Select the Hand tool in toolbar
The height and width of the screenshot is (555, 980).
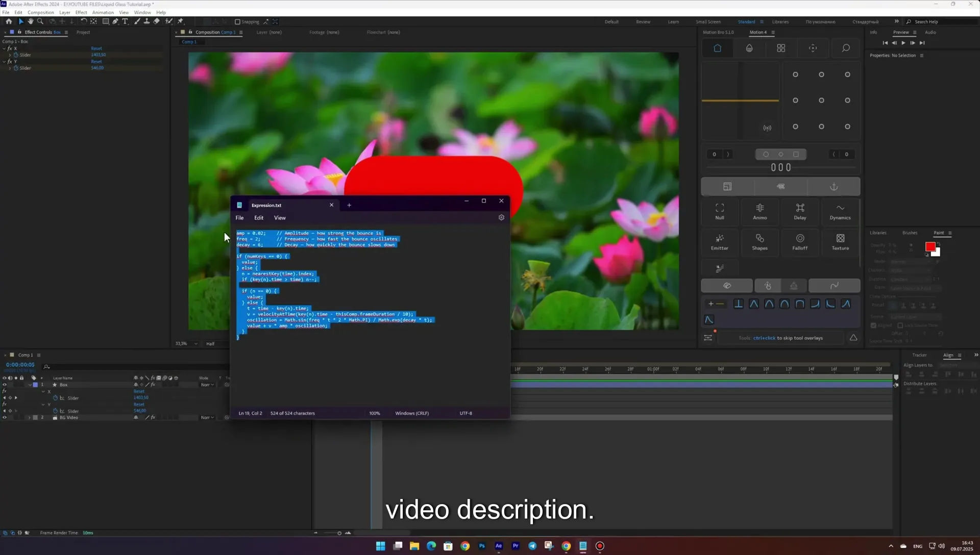[x=31, y=21]
